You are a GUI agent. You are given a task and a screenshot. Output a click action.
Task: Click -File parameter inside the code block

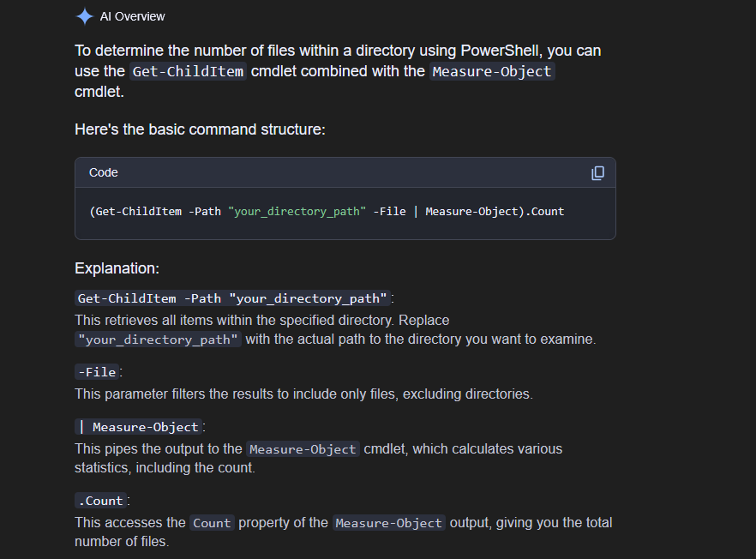point(389,211)
